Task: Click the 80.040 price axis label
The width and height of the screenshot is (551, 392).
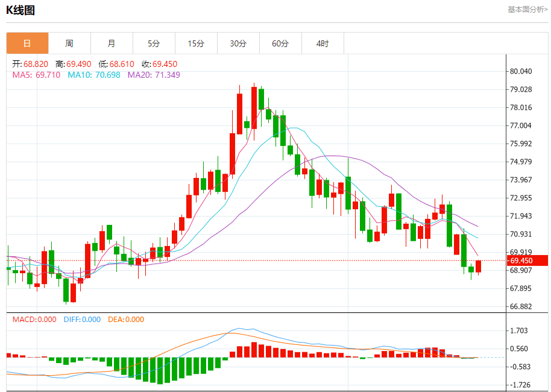Action: 521,71
